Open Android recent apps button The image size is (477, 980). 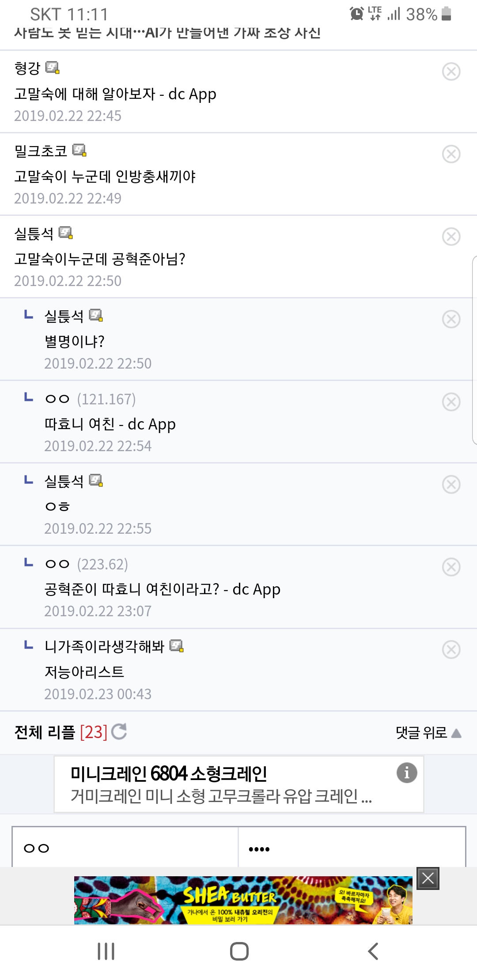pos(106,951)
